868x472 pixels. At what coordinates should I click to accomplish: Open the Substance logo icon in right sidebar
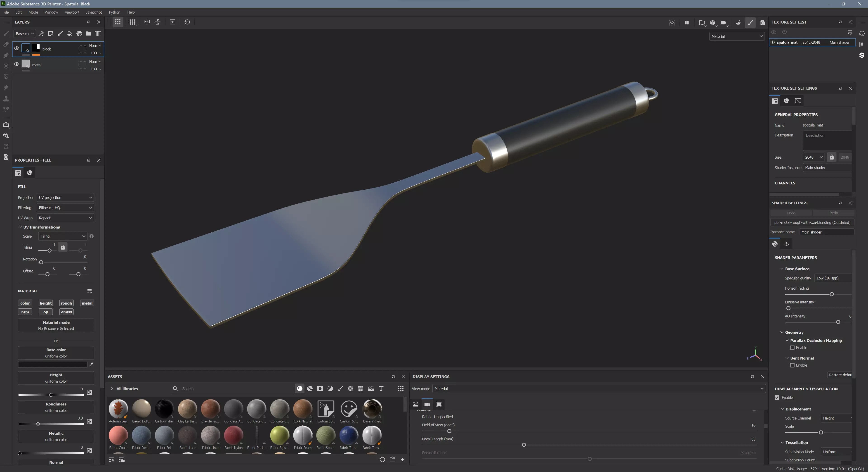point(862,55)
